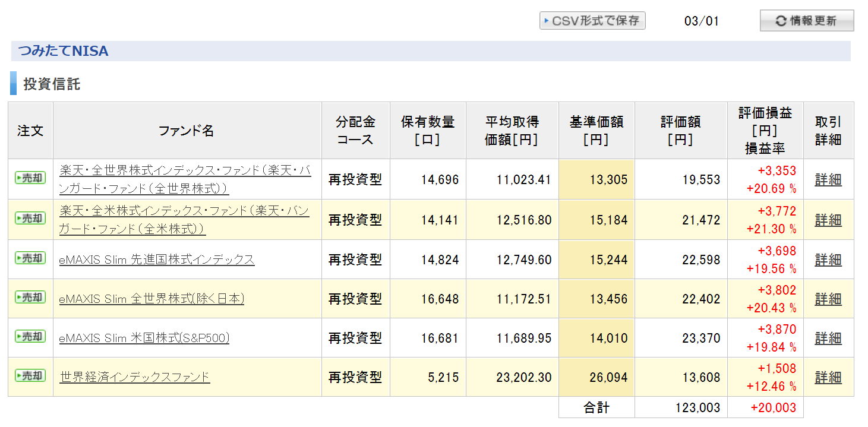View 詳細 for 世界経済インデックスファンド
The height and width of the screenshot is (427, 868).
(828, 377)
